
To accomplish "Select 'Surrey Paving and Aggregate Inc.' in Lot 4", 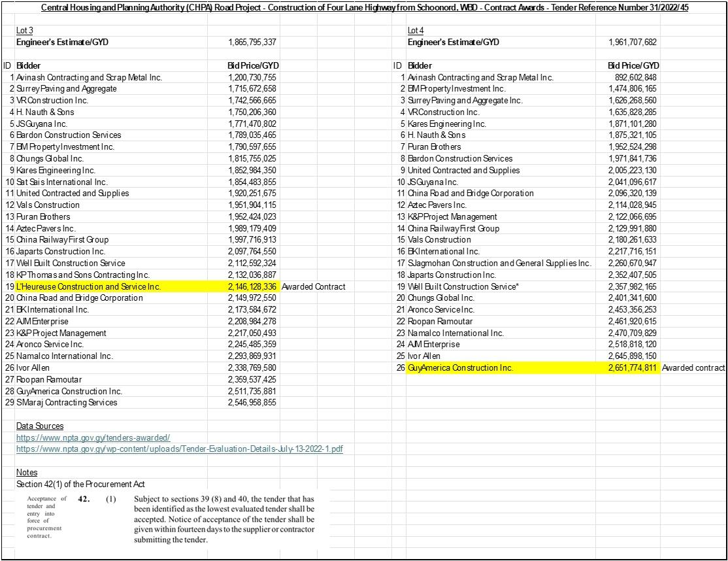I will pos(465,100).
